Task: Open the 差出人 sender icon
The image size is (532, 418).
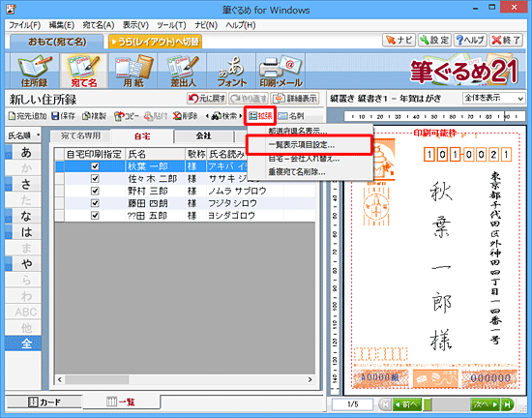Action: pyautogui.click(x=183, y=71)
